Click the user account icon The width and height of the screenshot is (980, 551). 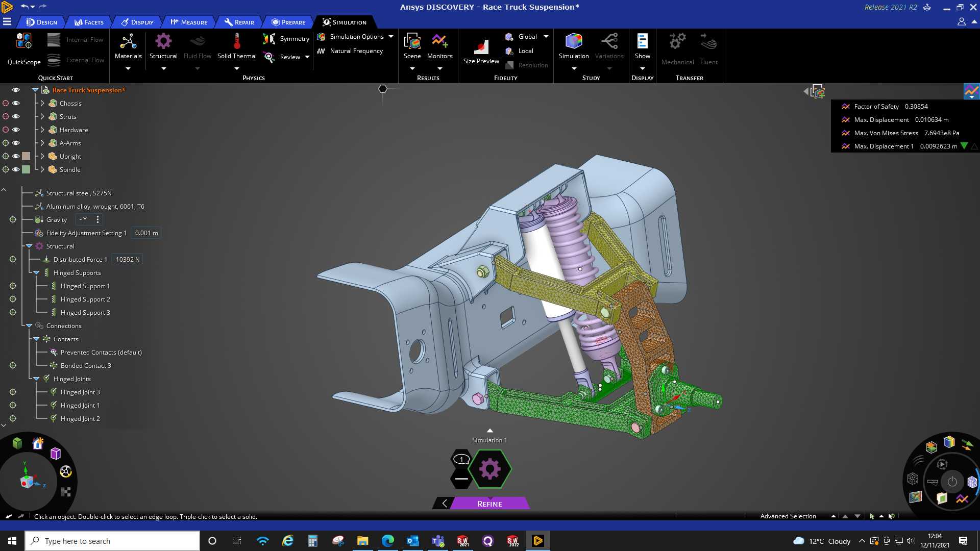(962, 22)
